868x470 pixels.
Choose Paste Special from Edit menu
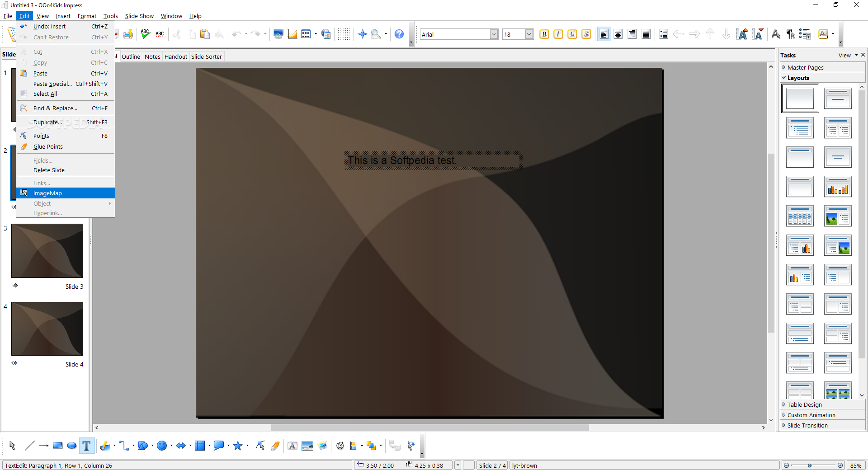[66, 84]
